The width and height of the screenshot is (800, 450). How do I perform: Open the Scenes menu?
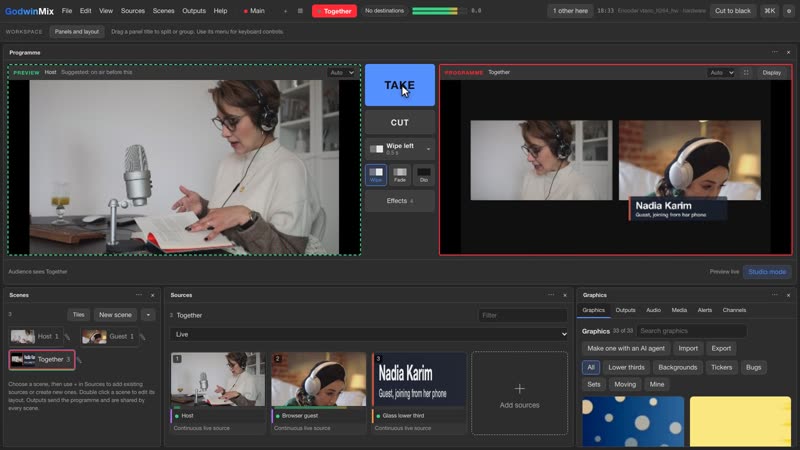163,11
